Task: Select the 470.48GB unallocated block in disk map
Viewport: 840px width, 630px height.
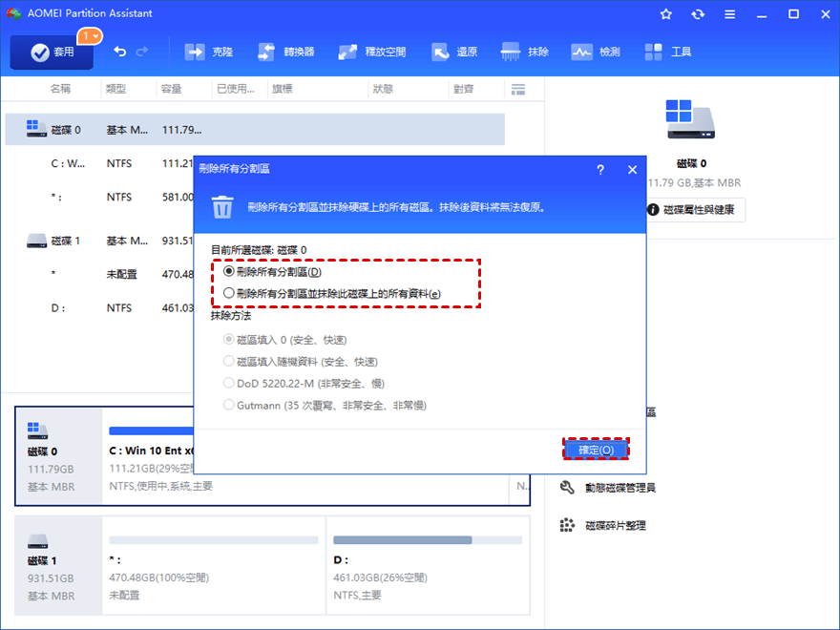Action: click(214, 565)
